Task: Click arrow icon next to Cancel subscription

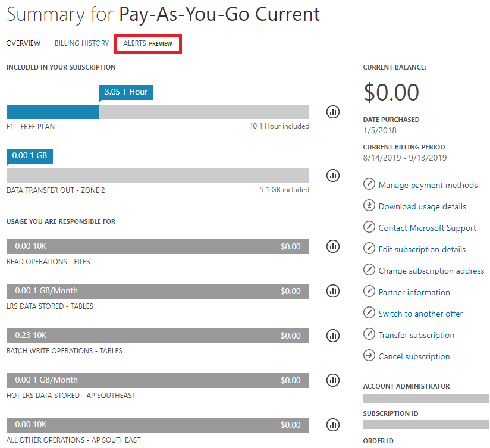Action: pyautogui.click(x=369, y=355)
